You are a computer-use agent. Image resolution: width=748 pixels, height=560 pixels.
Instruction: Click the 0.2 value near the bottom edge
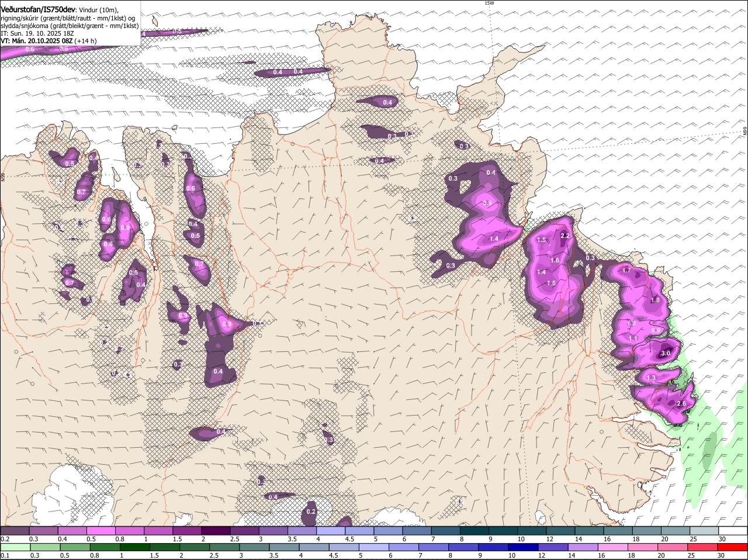tap(311, 511)
